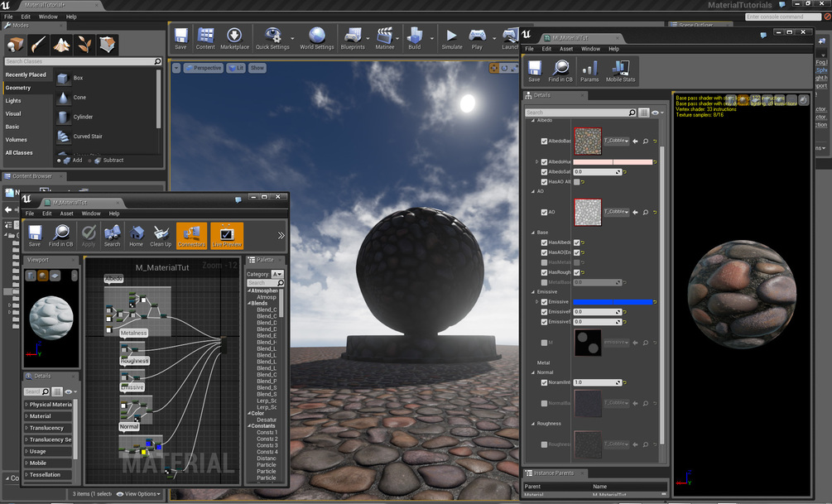Click the blue Emissive color bar
Image resolution: width=832 pixels, height=504 pixels.
(x=613, y=302)
